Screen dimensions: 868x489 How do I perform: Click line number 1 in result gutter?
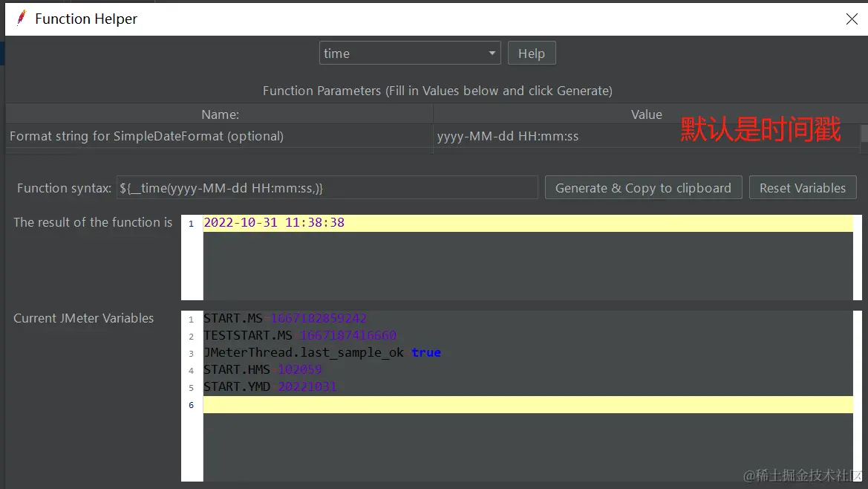191,223
